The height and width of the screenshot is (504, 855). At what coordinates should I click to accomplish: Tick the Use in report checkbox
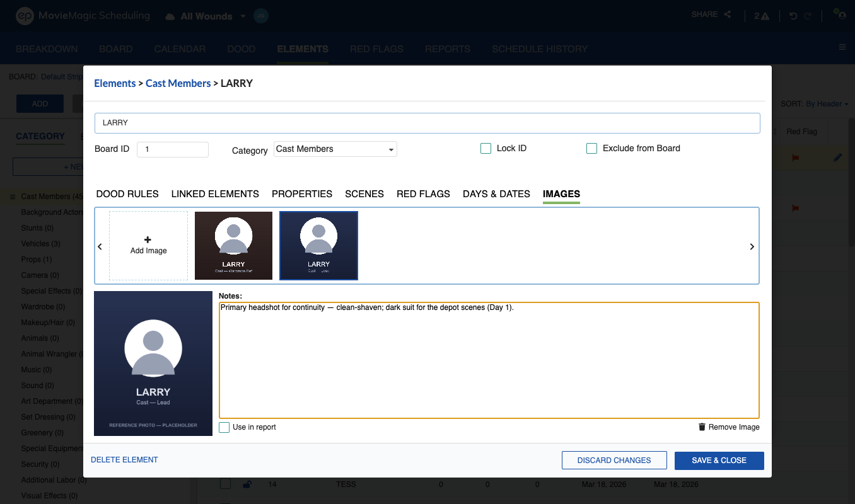[x=224, y=427]
